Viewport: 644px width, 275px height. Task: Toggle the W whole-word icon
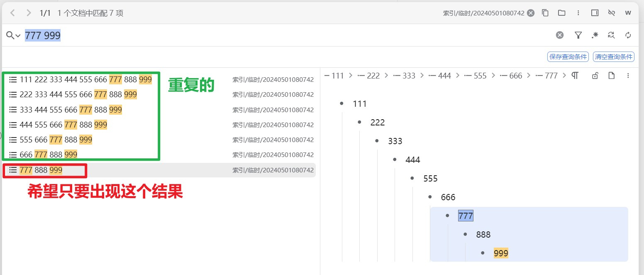628,13
